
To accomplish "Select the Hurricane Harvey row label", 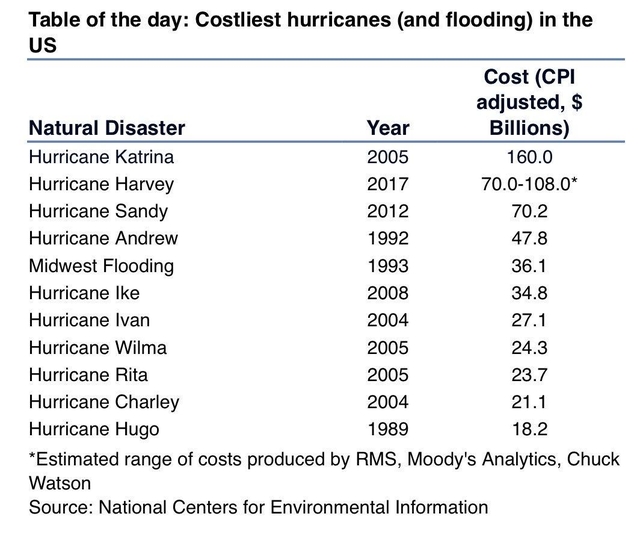I will [x=101, y=184].
